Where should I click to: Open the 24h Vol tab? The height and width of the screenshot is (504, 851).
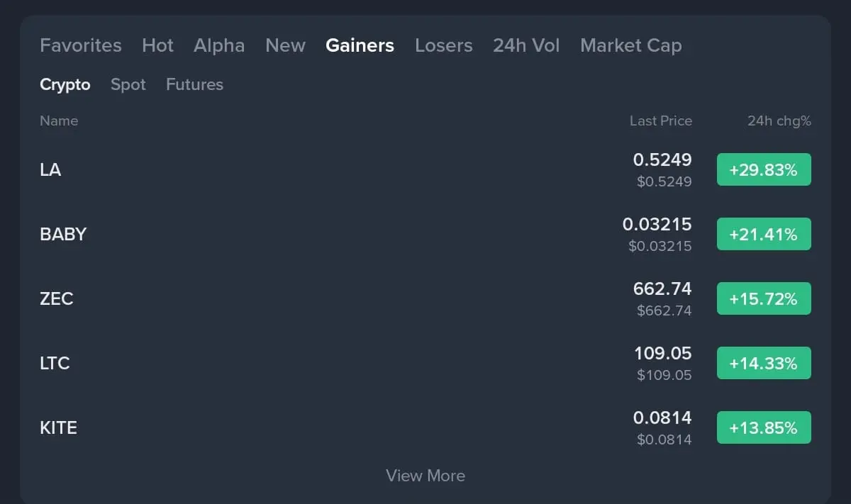pyautogui.click(x=526, y=45)
